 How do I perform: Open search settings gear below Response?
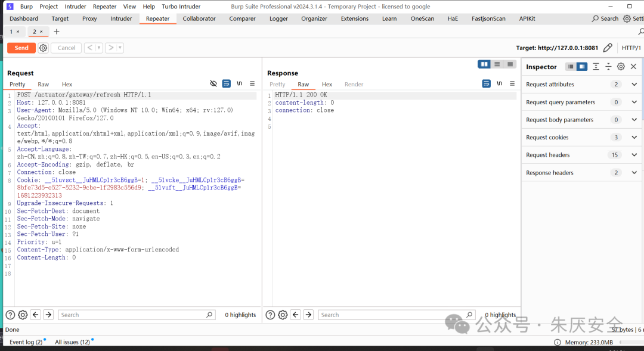[283, 315]
